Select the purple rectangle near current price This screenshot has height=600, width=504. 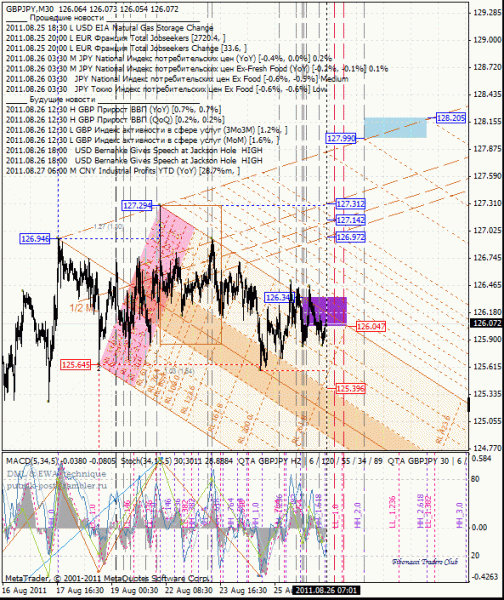(324, 311)
